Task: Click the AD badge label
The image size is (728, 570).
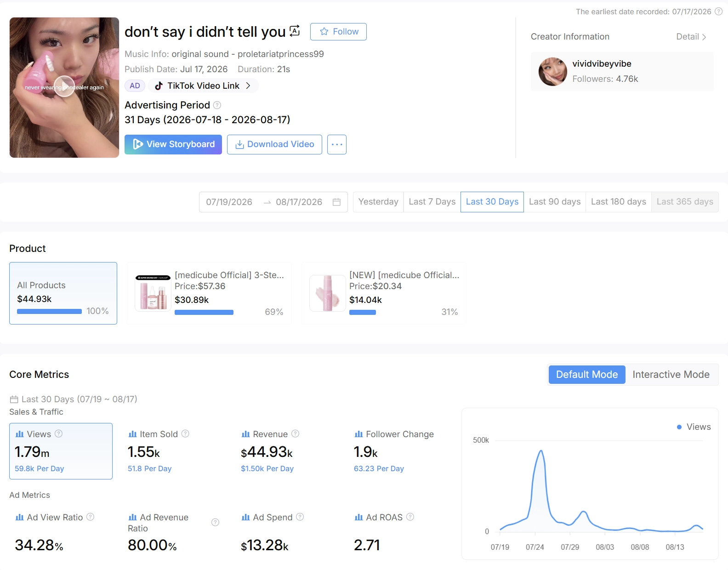Action: (x=135, y=86)
